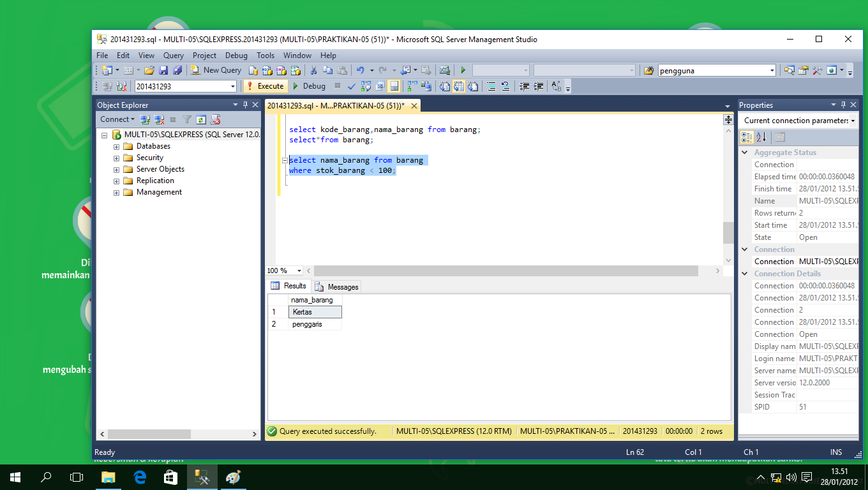This screenshot has height=490, width=868.
Task: Click the Undo icon in the toolbar
Action: point(361,70)
